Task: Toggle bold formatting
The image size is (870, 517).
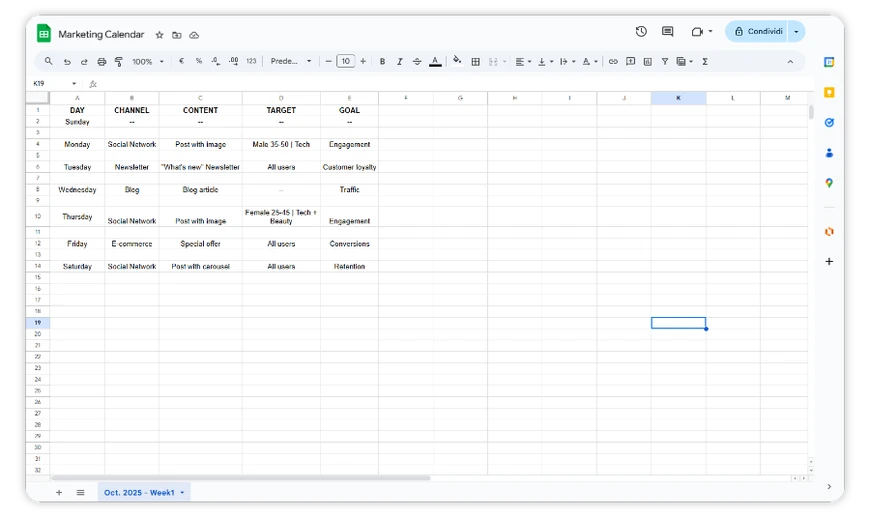Action: pos(382,62)
